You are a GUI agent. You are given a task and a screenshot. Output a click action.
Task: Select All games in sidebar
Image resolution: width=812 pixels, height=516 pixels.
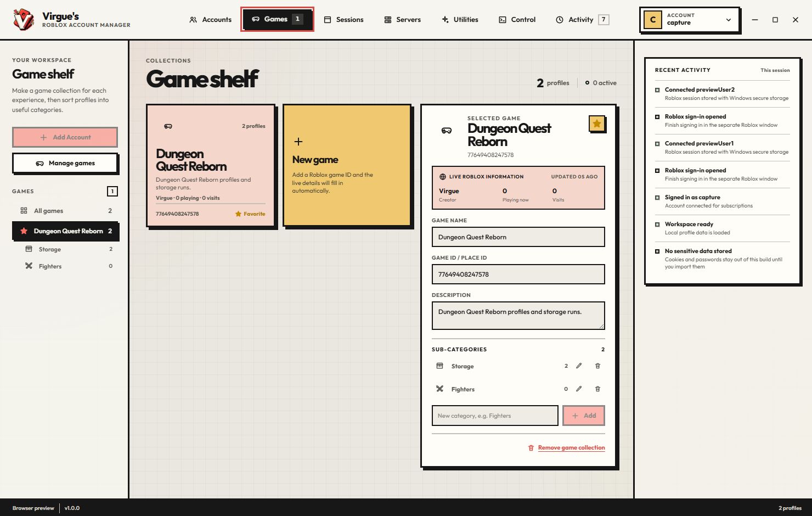coord(65,211)
